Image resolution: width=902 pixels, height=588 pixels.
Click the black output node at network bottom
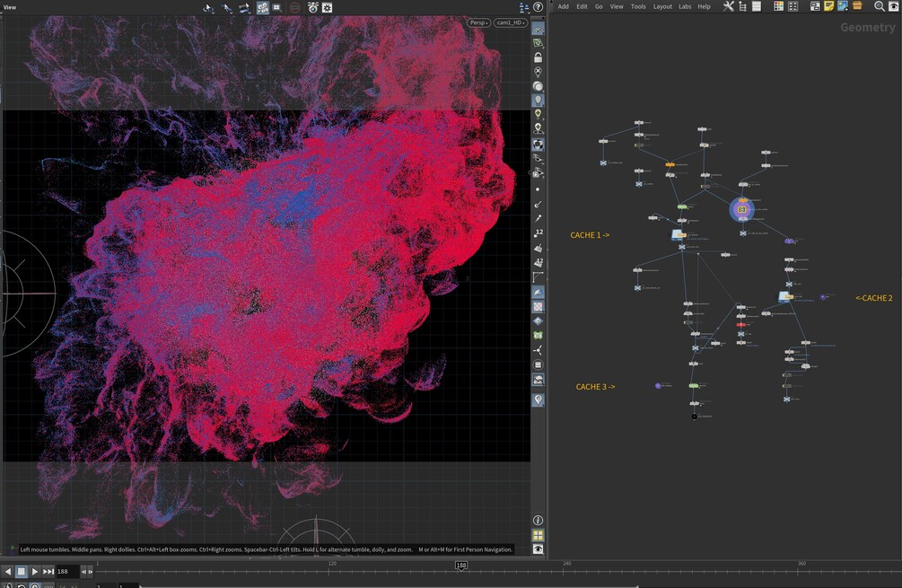click(x=695, y=417)
